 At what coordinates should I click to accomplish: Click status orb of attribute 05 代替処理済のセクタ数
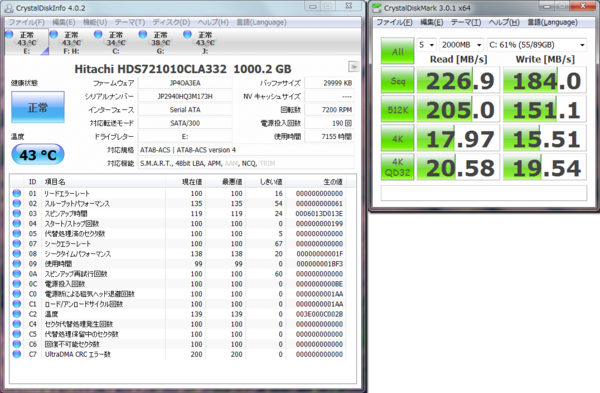[16, 233]
